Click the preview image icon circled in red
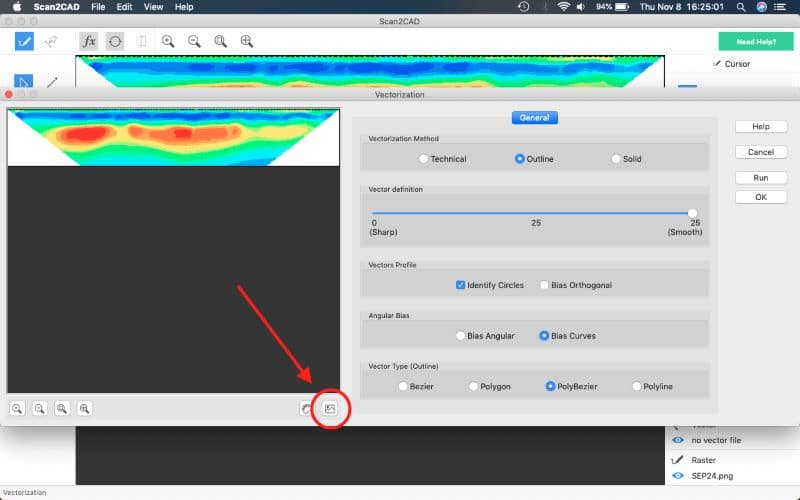Screen dimensions: 800x500 pyautogui.click(x=330, y=408)
